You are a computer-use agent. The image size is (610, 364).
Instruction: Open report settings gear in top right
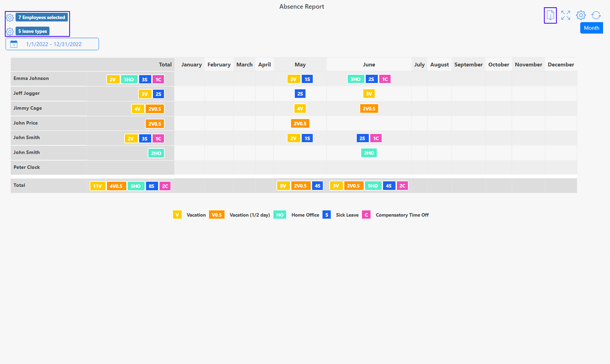[581, 15]
